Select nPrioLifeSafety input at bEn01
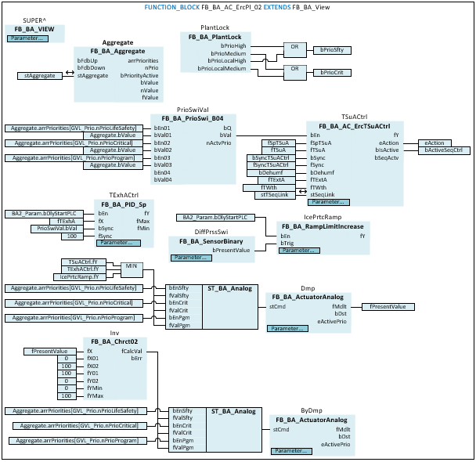 (x=74, y=128)
